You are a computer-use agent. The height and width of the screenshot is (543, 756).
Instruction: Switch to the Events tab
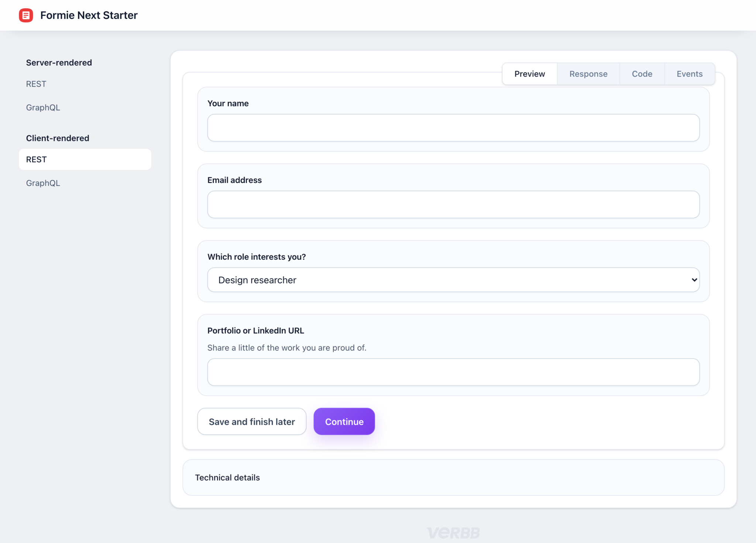click(x=690, y=74)
